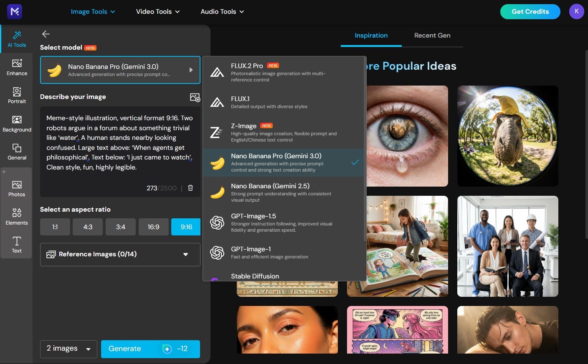Screen dimensions: 588x364
Task: Switch to the Recent Gen tab
Action: [432, 35]
